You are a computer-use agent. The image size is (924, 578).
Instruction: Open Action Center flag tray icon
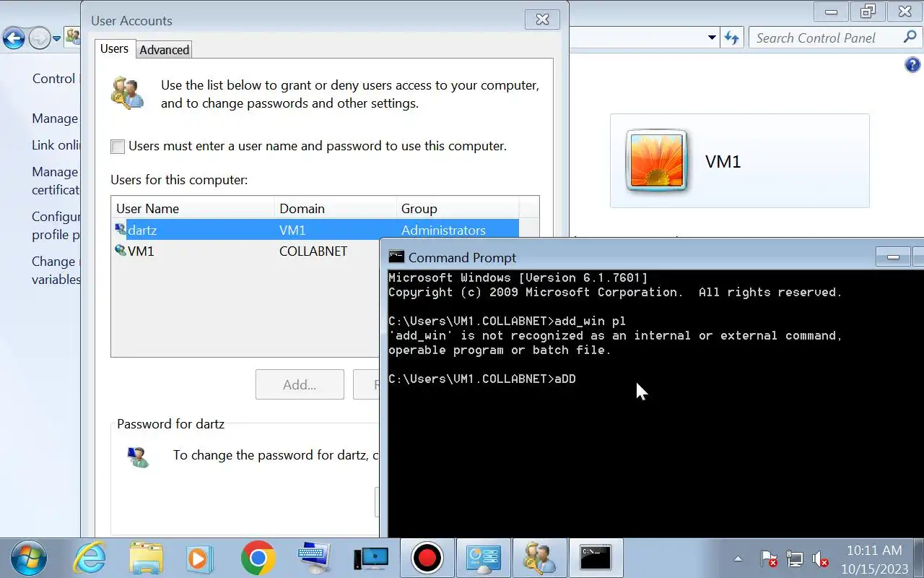[x=769, y=558]
